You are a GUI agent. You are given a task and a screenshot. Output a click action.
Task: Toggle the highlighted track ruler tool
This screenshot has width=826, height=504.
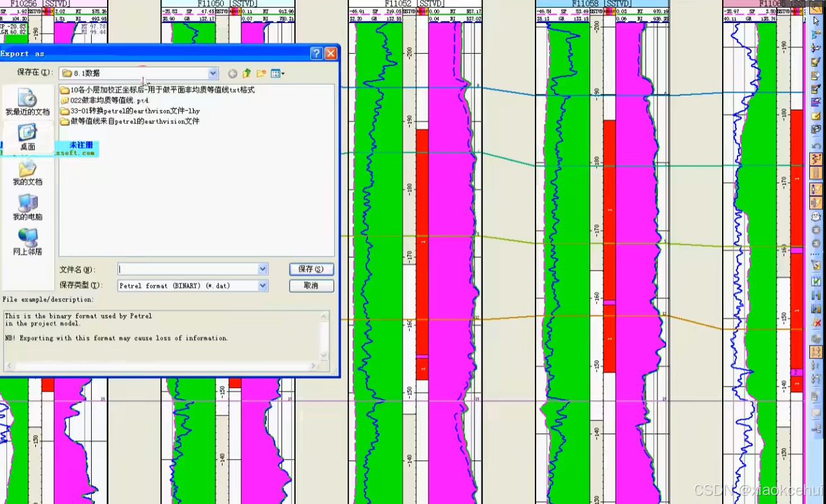(816, 173)
